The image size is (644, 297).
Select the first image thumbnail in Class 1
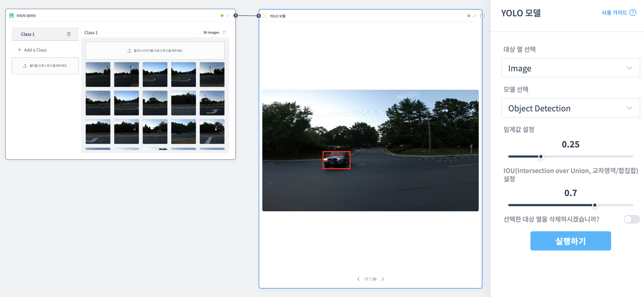point(98,75)
